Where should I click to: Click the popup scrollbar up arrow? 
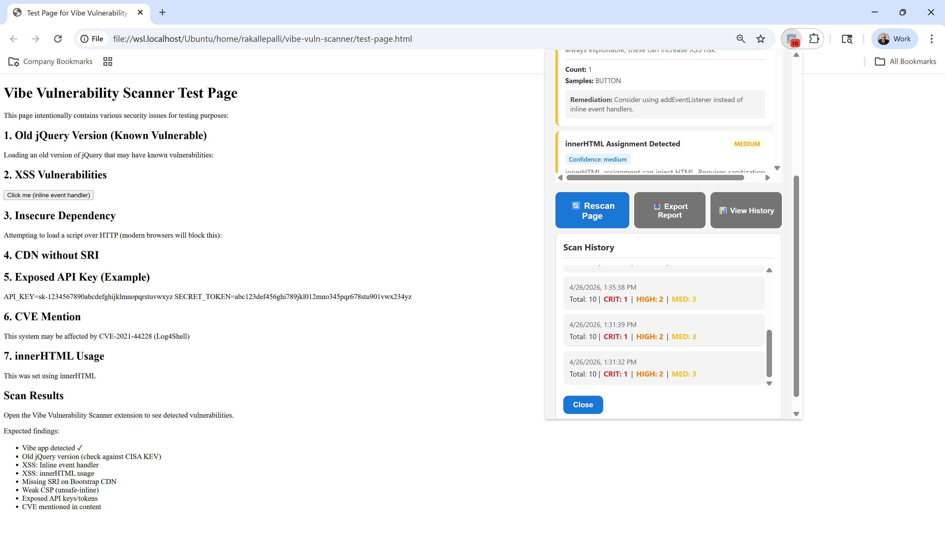click(796, 55)
